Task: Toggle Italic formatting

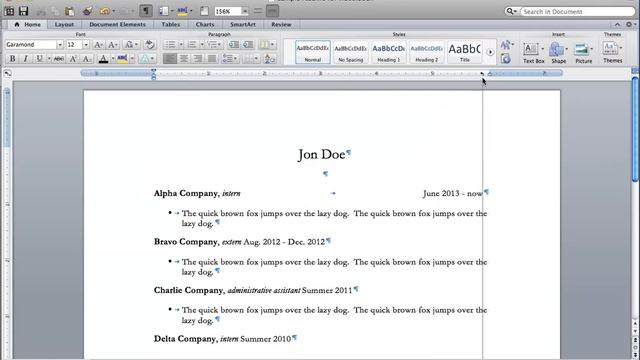Action: pyautogui.click(x=25, y=59)
